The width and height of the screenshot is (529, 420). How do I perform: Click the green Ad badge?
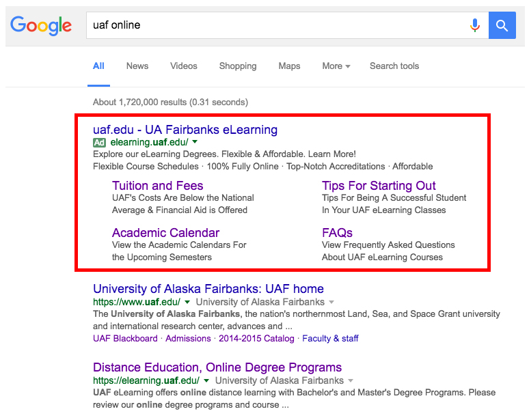[99, 143]
